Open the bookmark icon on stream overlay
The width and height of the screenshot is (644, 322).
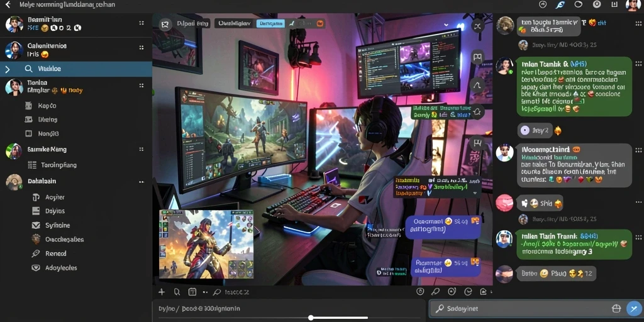tap(477, 57)
